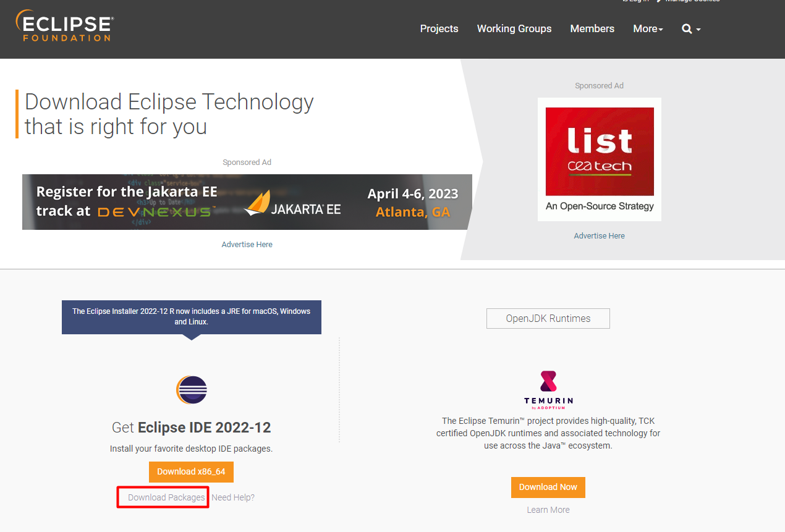Click the Eclipse IDE round logo
Viewport: 785px width, 532px height.
coord(192,390)
